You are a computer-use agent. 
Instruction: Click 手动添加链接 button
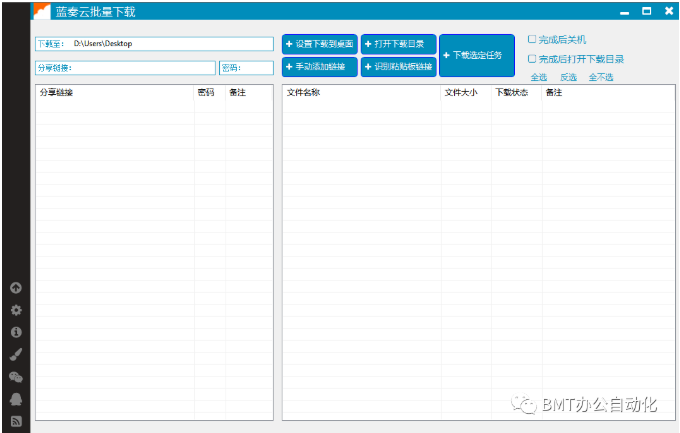tap(319, 67)
